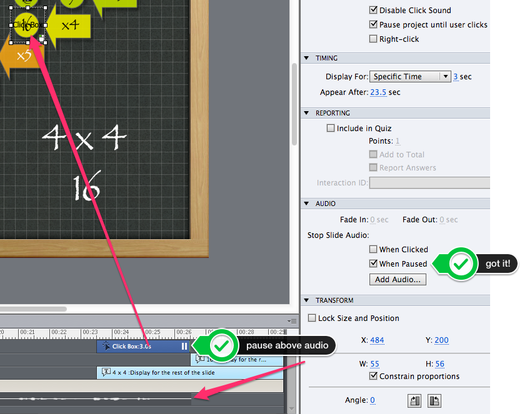532x414 pixels.
Task: Edit the height value 56
Action: (439, 364)
